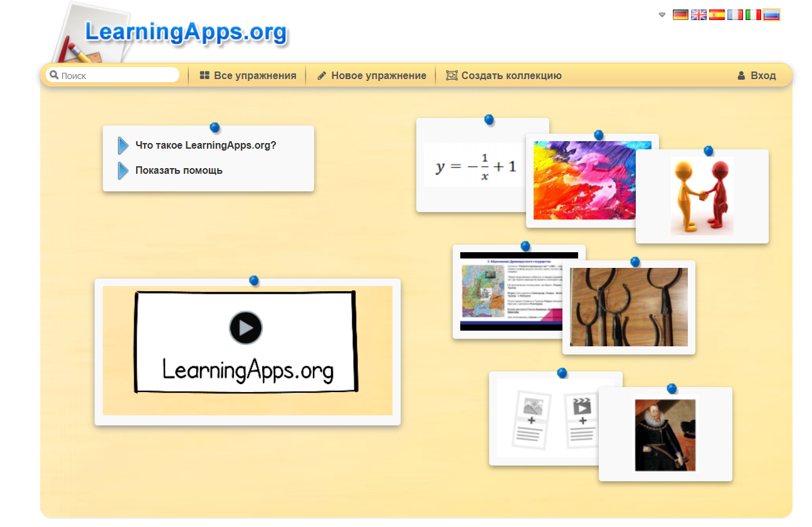
Task: Switch language to French flag
Action: tap(735, 14)
